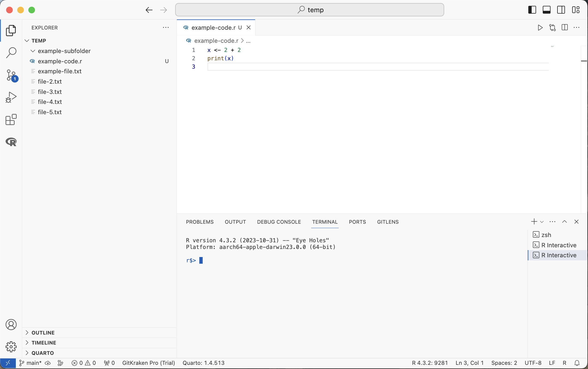Collapse the example-subfolder tree item
This screenshot has height=369, width=588.
tap(33, 51)
